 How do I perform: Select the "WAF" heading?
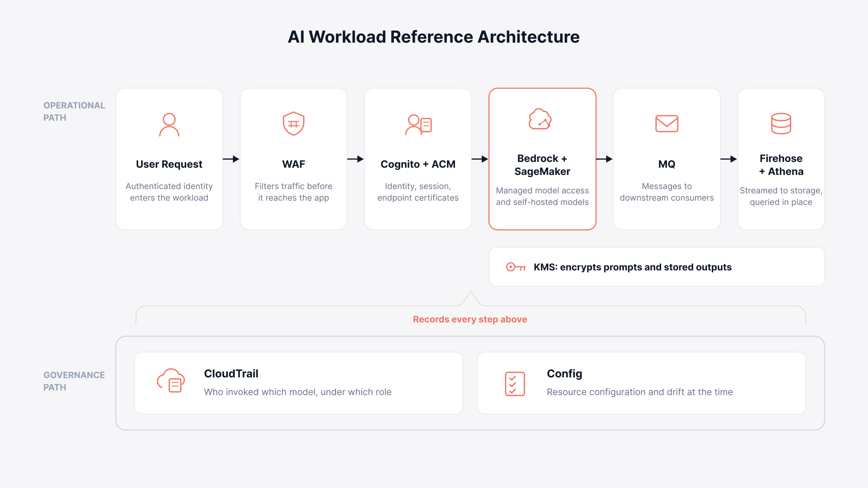[x=294, y=164]
